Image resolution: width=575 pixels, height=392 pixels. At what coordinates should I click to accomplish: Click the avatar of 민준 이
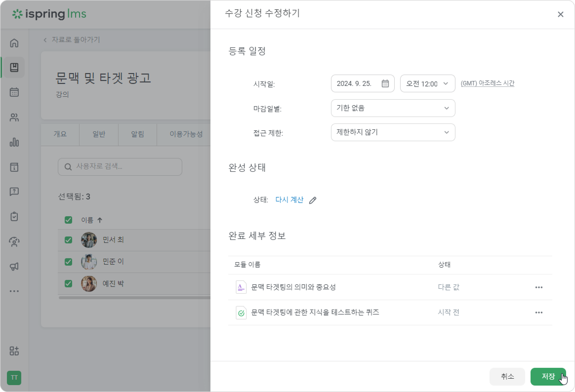(x=89, y=262)
